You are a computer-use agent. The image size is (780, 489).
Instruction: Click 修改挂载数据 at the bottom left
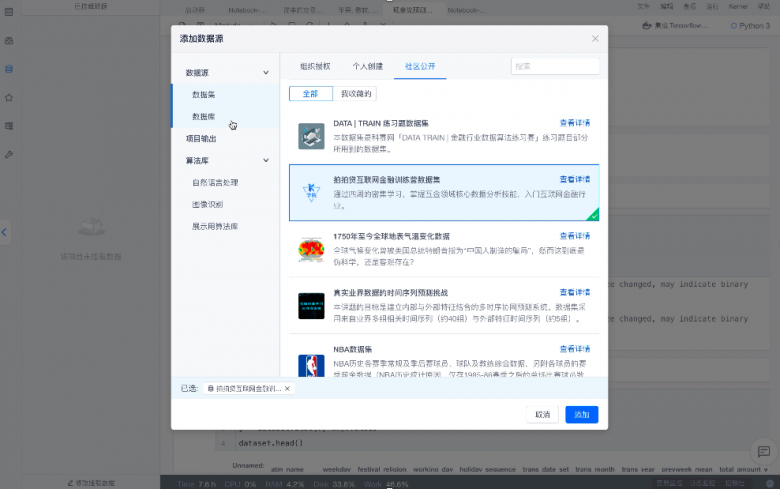click(92, 483)
